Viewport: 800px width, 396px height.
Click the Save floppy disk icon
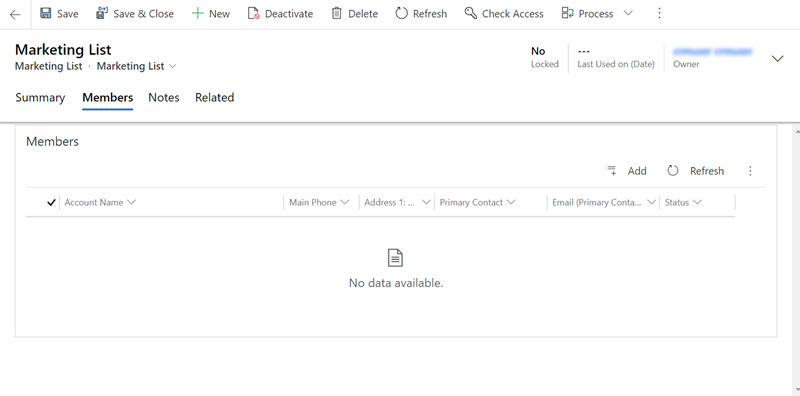click(x=46, y=13)
